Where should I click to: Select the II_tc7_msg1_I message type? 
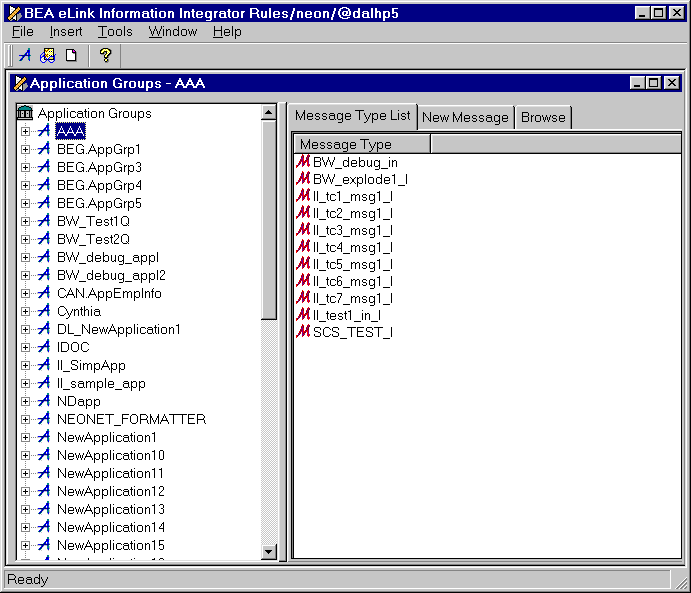(x=353, y=298)
